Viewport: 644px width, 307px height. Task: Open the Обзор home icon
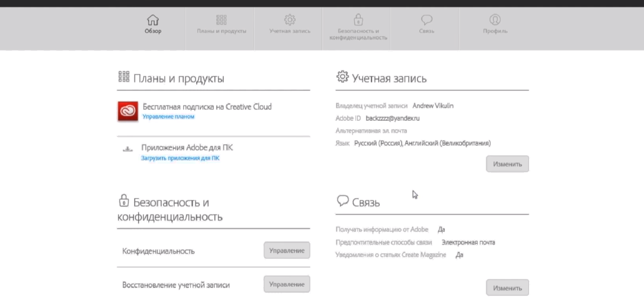153,20
